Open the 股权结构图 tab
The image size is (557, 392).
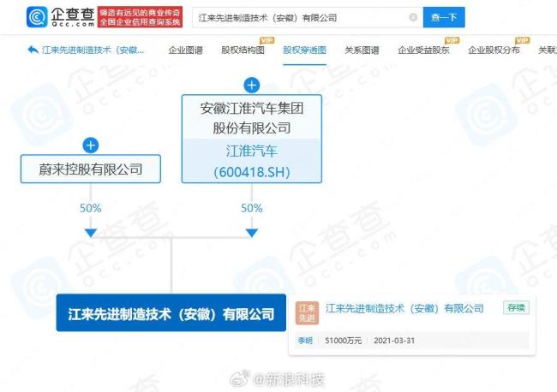click(x=243, y=50)
